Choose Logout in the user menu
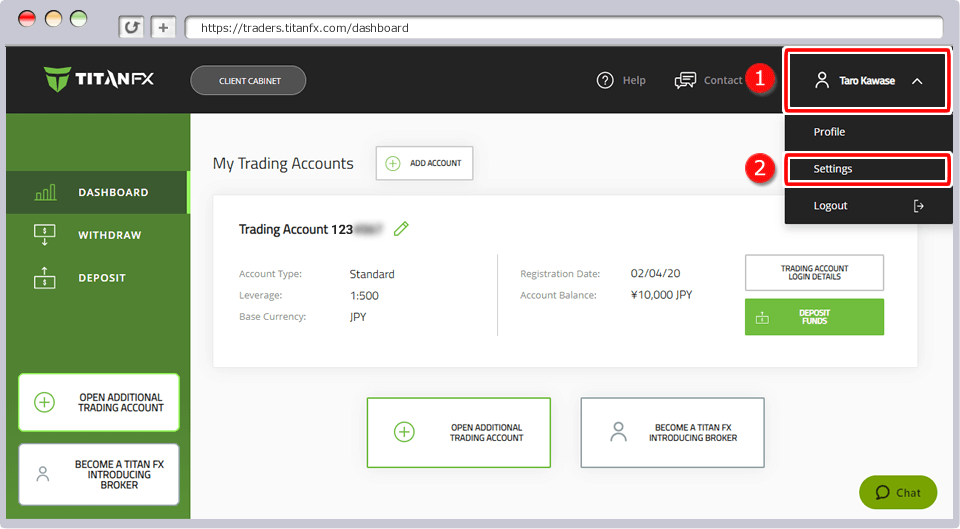The height and width of the screenshot is (529, 960). (830, 206)
